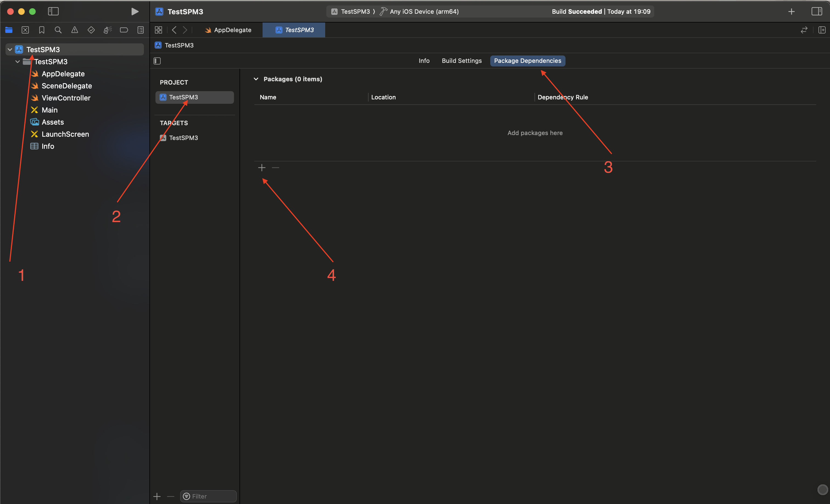The image size is (830, 504).
Task: Click the toolbar plus Library button
Action: pos(792,12)
